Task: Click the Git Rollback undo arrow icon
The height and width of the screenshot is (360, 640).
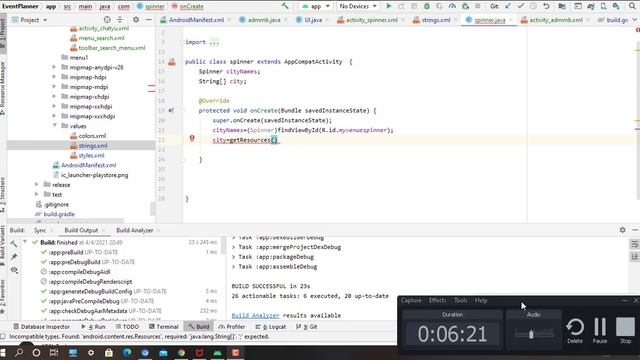Action: 546,6
